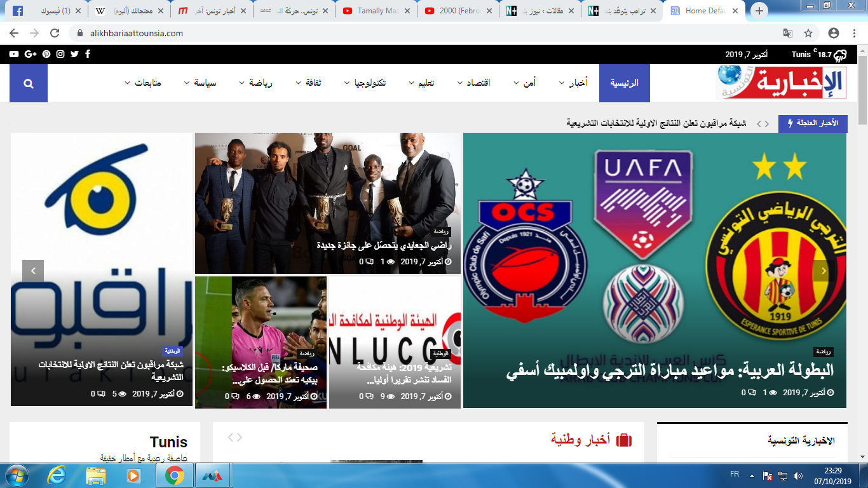Expand the أخبار dropdown menu
This screenshot has height=488, width=868.
[573, 83]
